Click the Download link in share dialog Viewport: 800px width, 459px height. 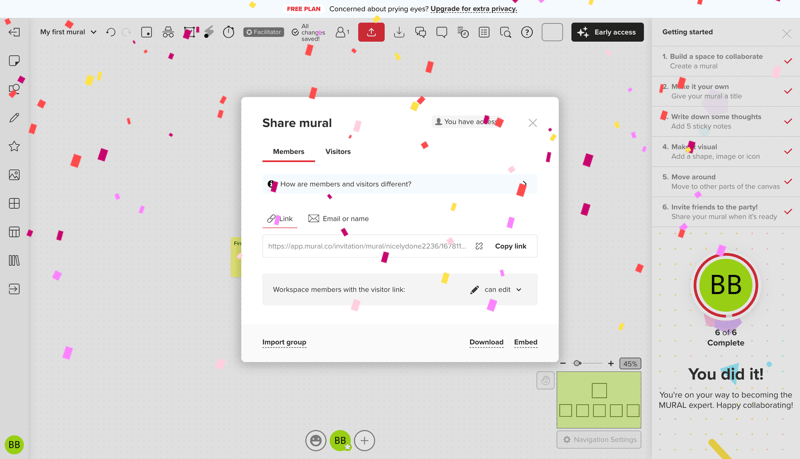click(x=486, y=342)
